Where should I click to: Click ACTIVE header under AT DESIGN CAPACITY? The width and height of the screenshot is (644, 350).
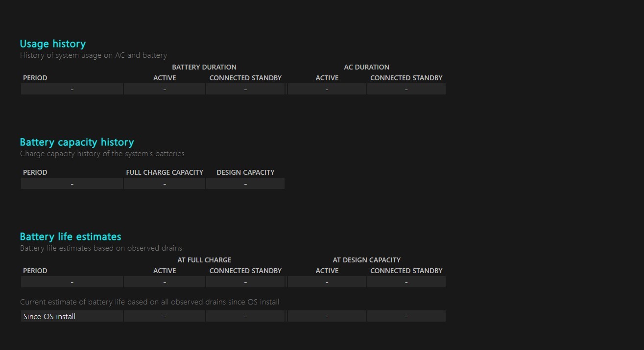[x=327, y=271]
